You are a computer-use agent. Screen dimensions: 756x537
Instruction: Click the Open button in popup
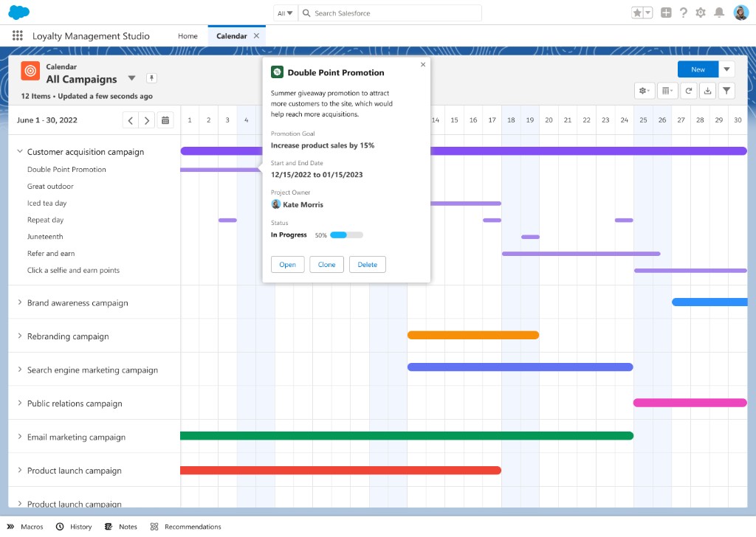coord(287,264)
